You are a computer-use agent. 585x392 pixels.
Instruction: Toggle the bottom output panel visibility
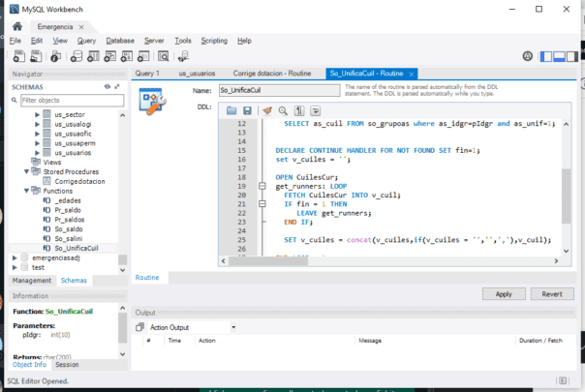[560, 57]
